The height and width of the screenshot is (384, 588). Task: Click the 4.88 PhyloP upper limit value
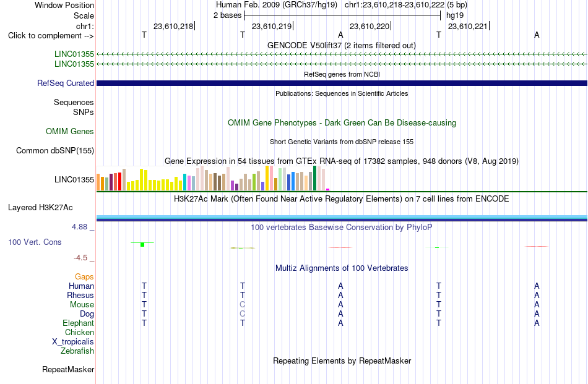click(x=79, y=227)
